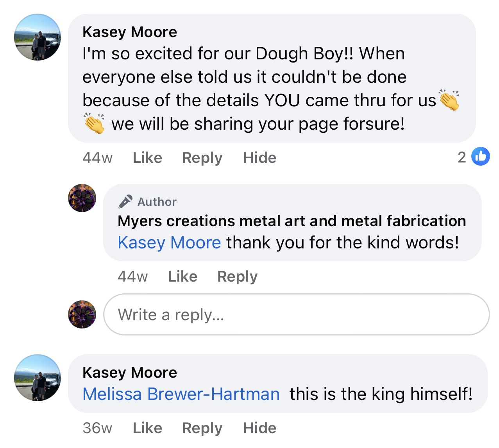The image size is (499, 448).
Task: Hide the "king himself" comment
Action: 259,428
